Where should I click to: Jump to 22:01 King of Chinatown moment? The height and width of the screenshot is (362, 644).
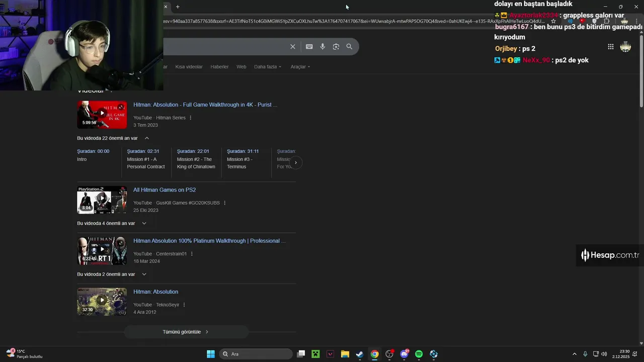point(196,159)
